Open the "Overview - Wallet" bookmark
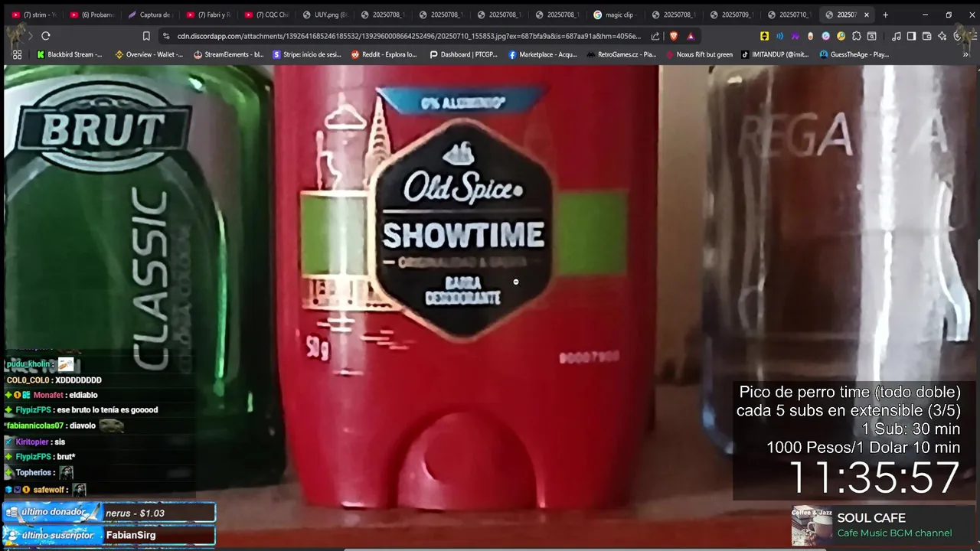980x551 pixels. coord(149,54)
